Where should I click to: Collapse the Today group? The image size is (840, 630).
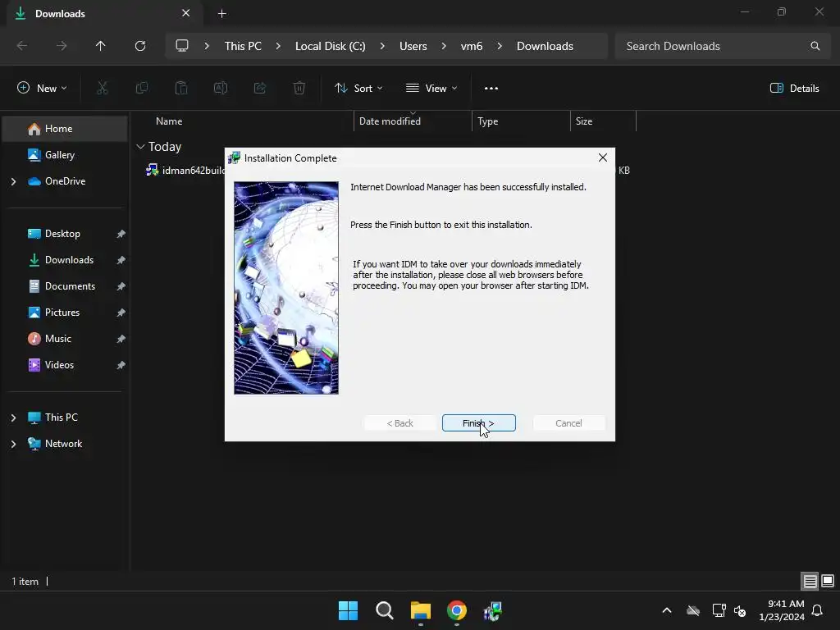(x=140, y=146)
